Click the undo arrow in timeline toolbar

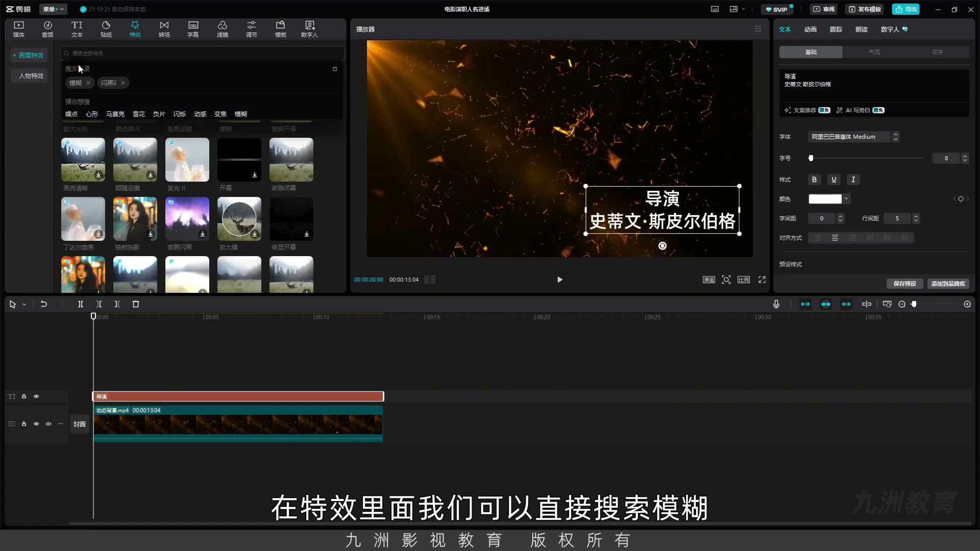(x=44, y=304)
